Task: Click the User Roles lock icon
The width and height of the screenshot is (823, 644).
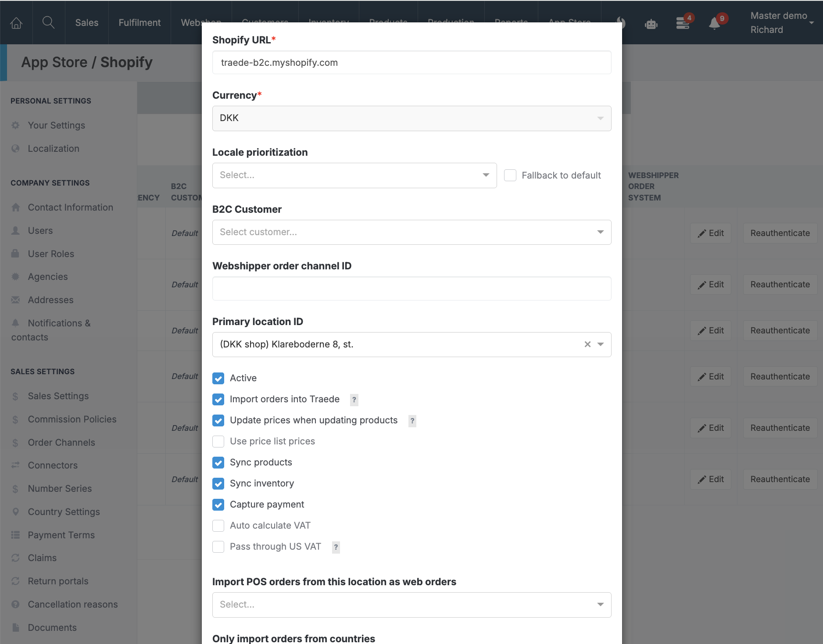Action: tap(15, 254)
